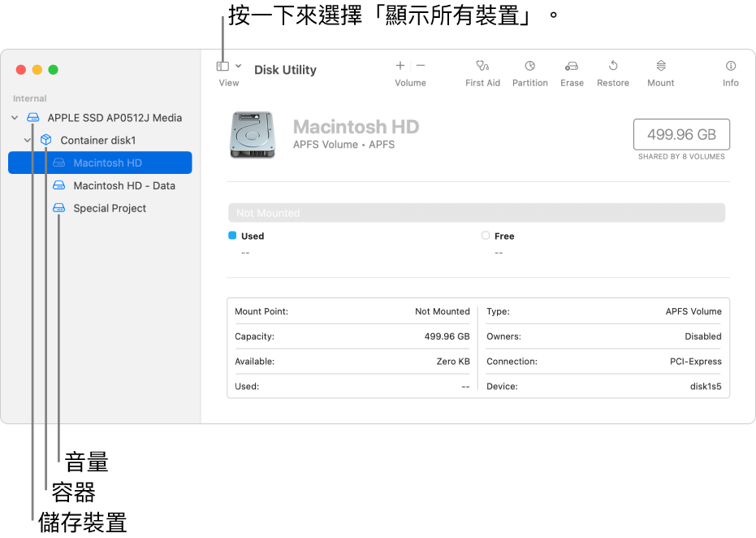Click the blue Used color swatch
The image size is (756, 538).
tap(232, 236)
